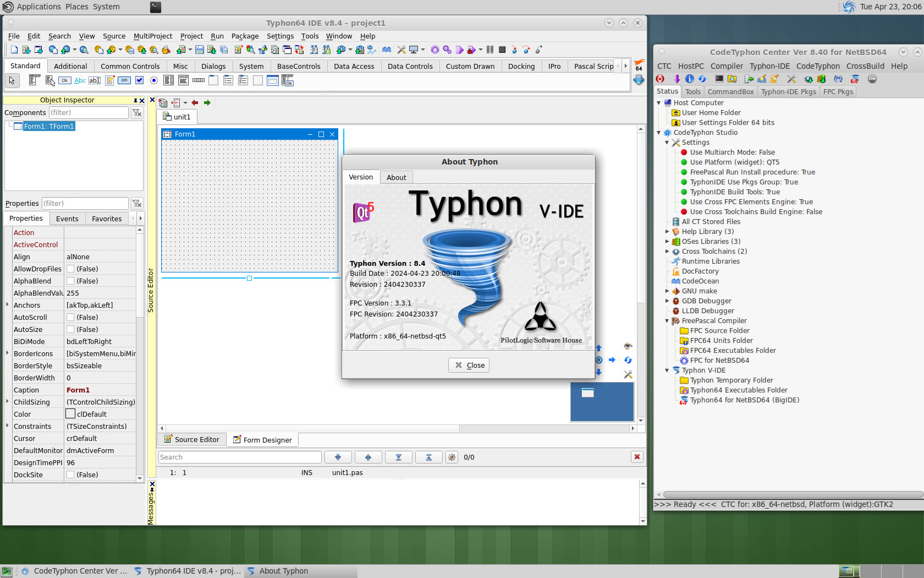Image resolution: width=924 pixels, height=578 pixels.
Task: Open the terminal icon in CodeTyphon Center toolbar
Action: [x=719, y=79]
